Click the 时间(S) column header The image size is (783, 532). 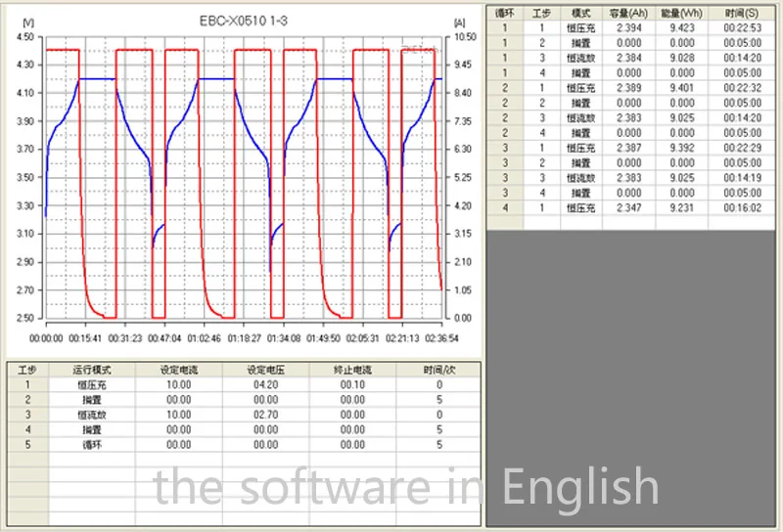tap(742, 14)
